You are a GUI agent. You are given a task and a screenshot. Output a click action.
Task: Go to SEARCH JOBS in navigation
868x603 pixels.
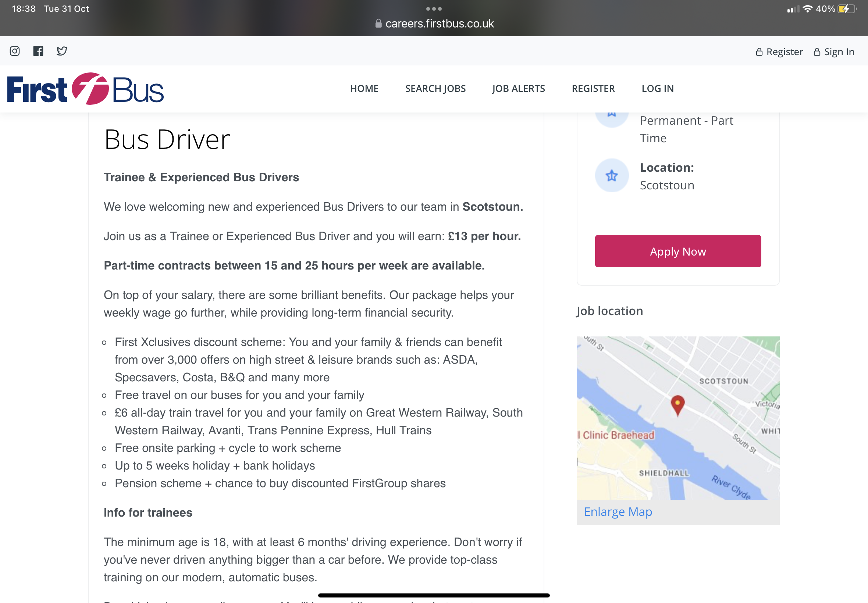pos(435,89)
